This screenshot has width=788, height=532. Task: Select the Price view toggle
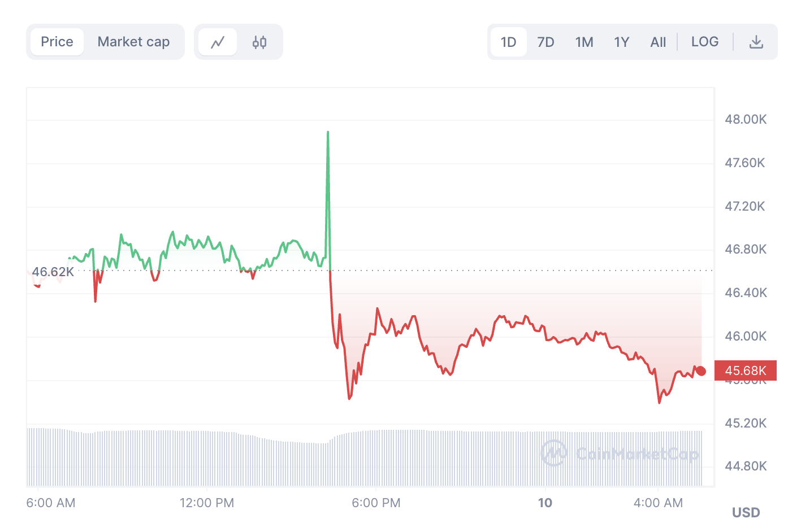point(57,42)
